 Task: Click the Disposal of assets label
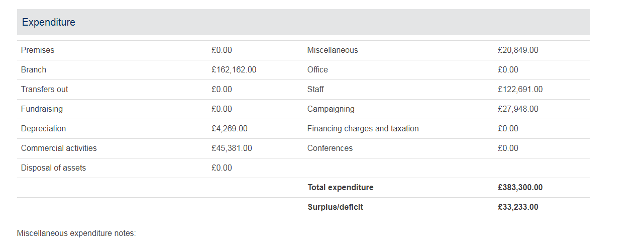tap(53, 168)
